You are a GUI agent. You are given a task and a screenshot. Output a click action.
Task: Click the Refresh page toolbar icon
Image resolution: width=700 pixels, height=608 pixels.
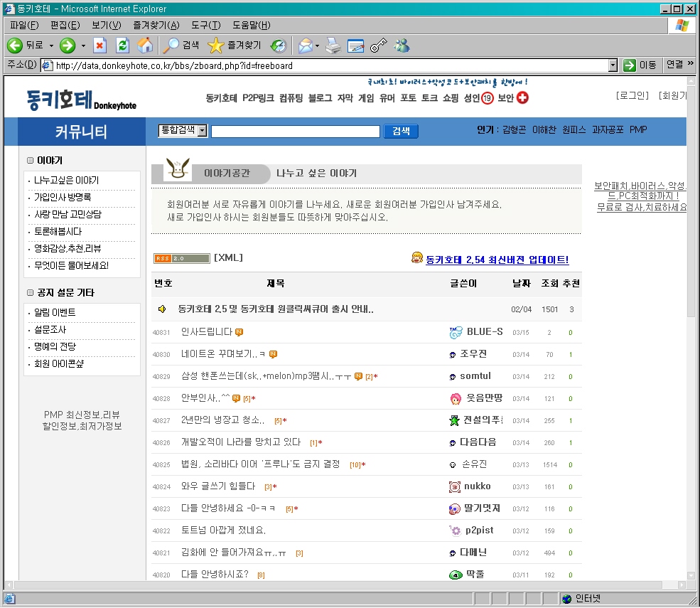(x=122, y=46)
